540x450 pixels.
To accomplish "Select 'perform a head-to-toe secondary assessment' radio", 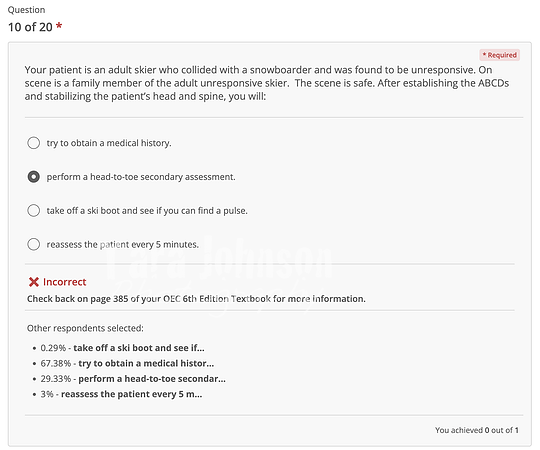I will [x=33, y=177].
